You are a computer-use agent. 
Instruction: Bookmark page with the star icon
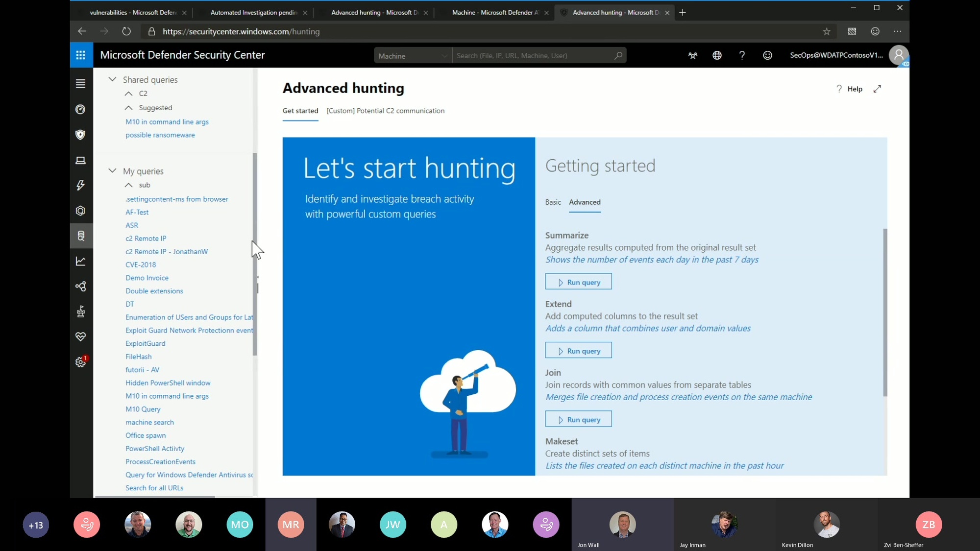pyautogui.click(x=827, y=31)
